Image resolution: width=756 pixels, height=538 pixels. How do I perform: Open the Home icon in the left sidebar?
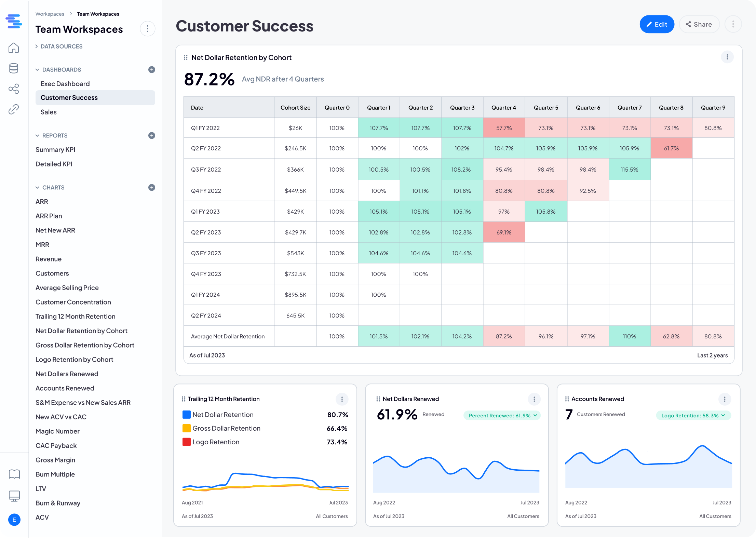(x=14, y=48)
